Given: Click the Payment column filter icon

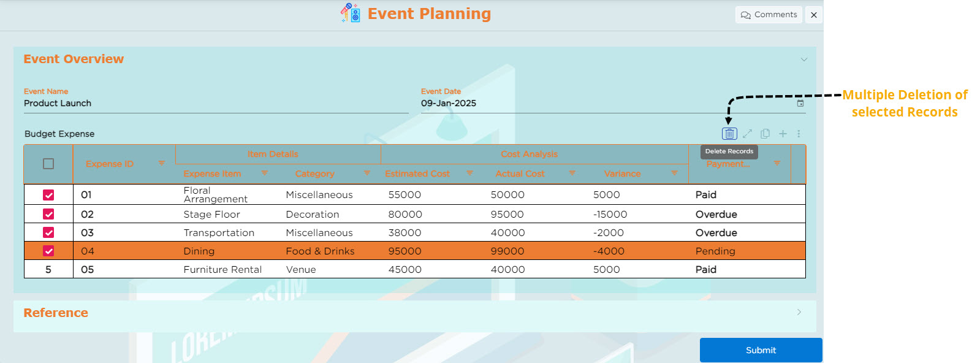Looking at the screenshot, I should click(777, 164).
